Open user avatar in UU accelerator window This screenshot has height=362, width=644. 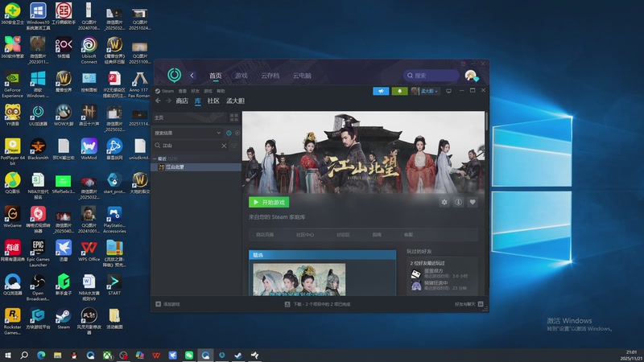click(x=471, y=76)
